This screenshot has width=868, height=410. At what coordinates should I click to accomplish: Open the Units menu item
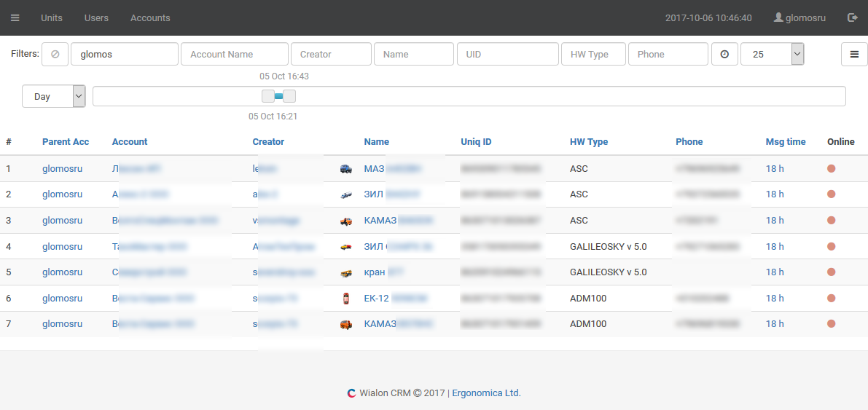[52, 17]
